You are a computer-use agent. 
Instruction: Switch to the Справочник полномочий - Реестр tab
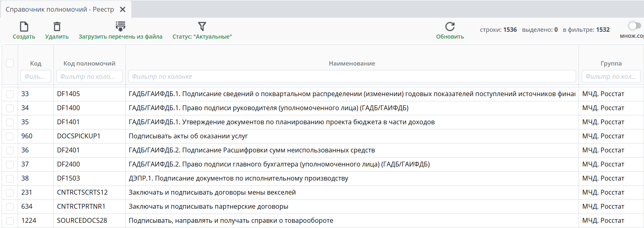(x=60, y=9)
